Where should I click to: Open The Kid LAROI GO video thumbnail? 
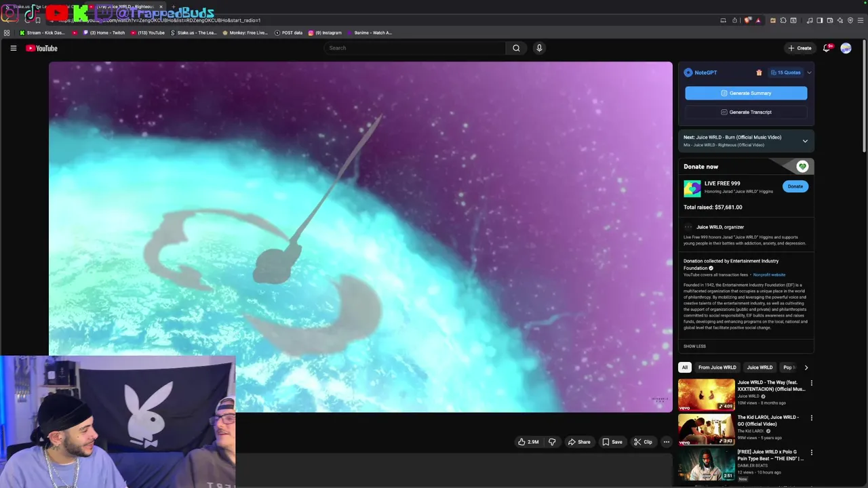coord(707,430)
